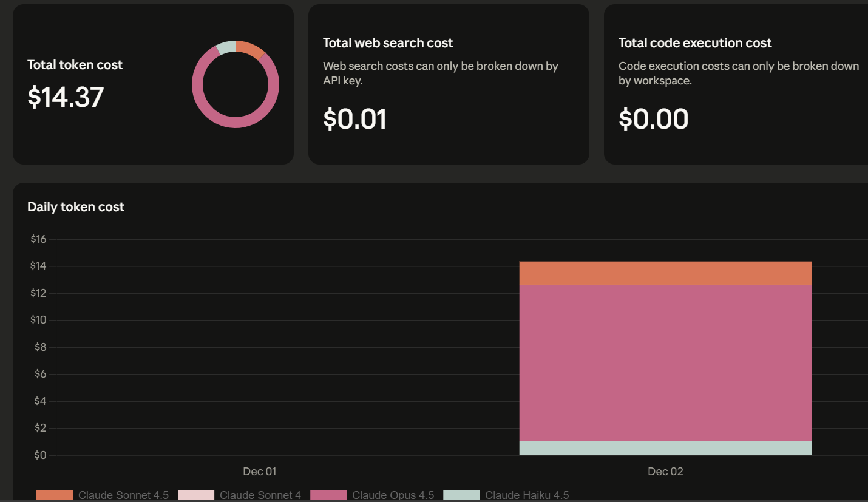Image resolution: width=868 pixels, height=502 pixels.
Task: Click the Claude Sonnet 4 legend marker
Action: 195,495
